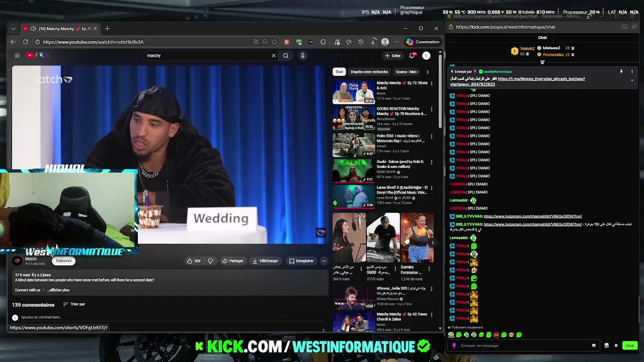644x362 pixels.
Task: Select the 'Source : Match' chip
Action: click(x=407, y=72)
